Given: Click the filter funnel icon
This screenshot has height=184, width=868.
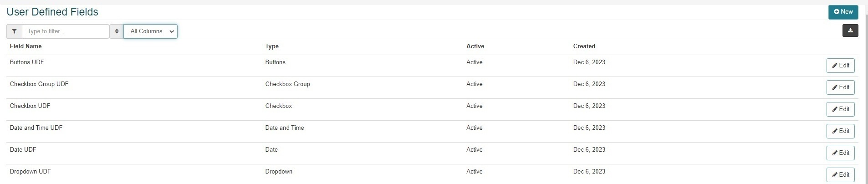Looking at the screenshot, I should pyautogui.click(x=15, y=31).
